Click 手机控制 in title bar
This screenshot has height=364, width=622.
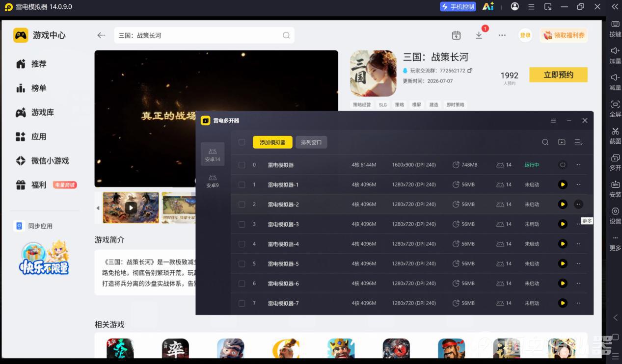click(458, 6)
